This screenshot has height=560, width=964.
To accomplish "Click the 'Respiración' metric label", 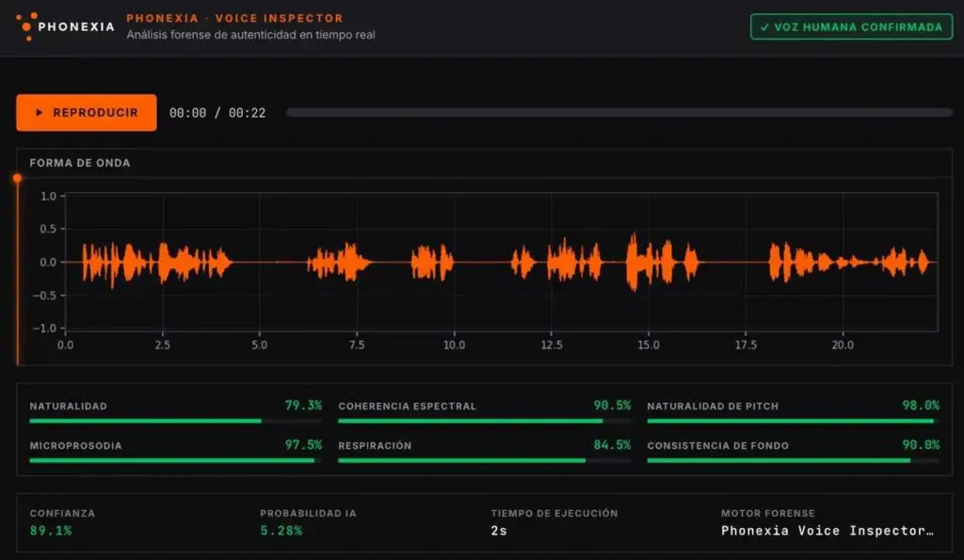I will point(375,446).
